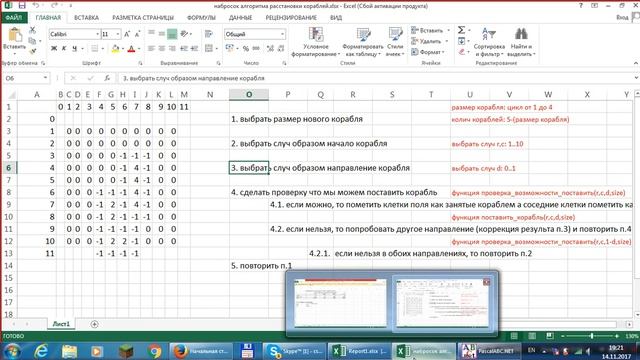Open the Calibri font name dropdown
640x360 pixels.
98,34
